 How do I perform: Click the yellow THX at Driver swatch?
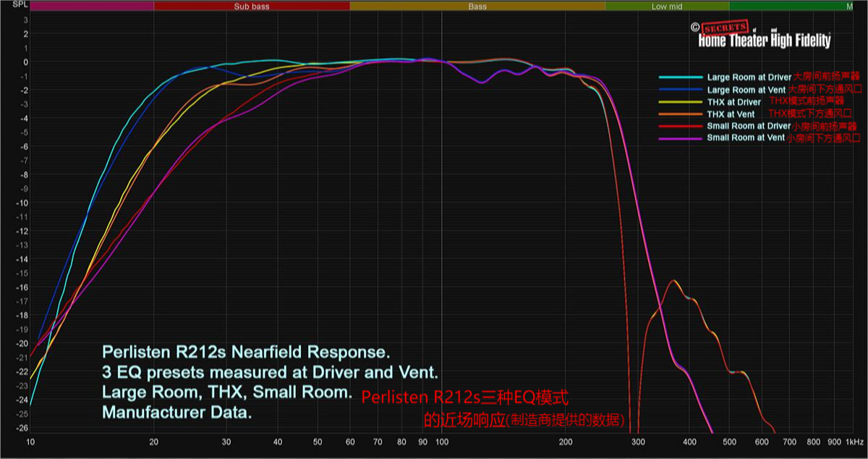680,101
